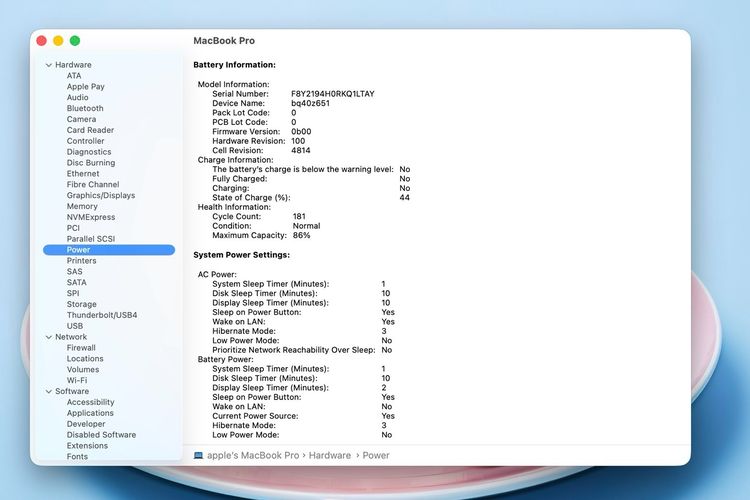750x500 pixels.
Task: Close the System Information window
Action: [42, 41]
